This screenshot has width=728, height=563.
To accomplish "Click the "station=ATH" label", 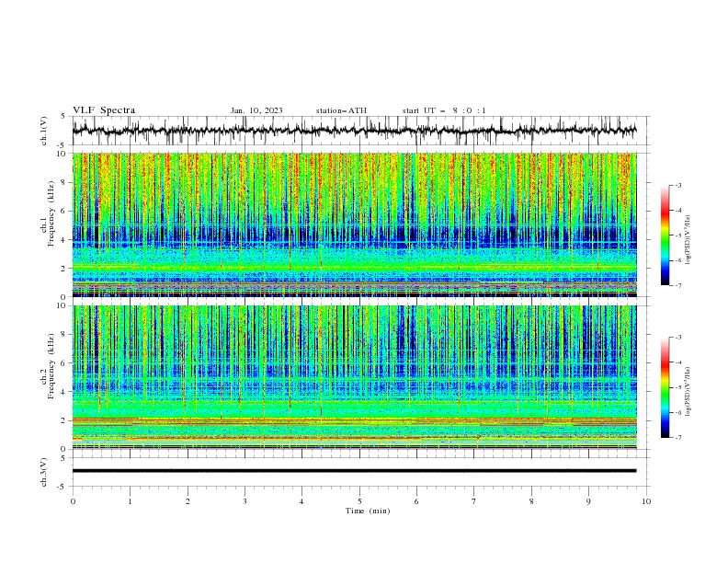I will pyautogui.click(x=341, y=110).
